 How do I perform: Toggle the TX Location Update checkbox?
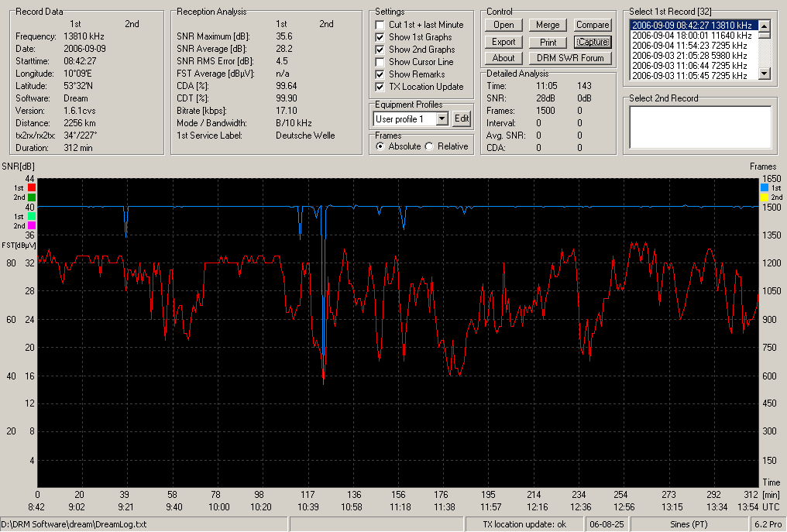380,87
